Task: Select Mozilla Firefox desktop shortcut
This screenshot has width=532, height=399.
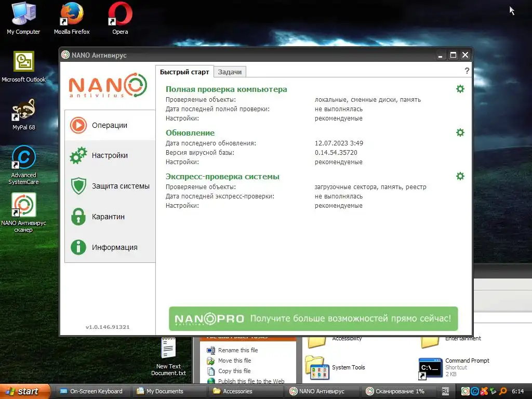Action: click(x=72, y=19)
